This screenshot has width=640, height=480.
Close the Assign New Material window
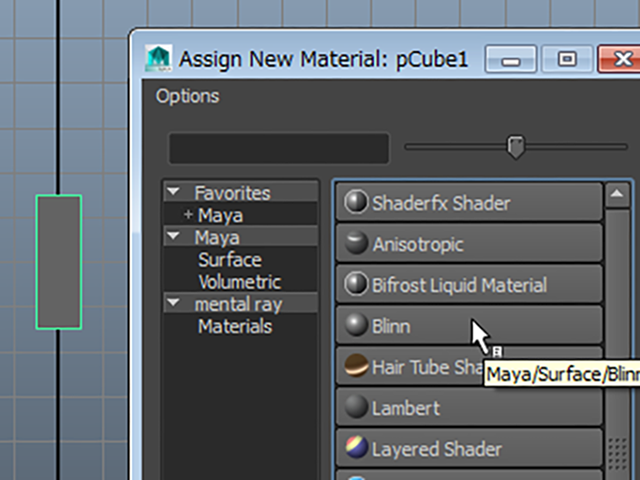(x=620, y=59)
